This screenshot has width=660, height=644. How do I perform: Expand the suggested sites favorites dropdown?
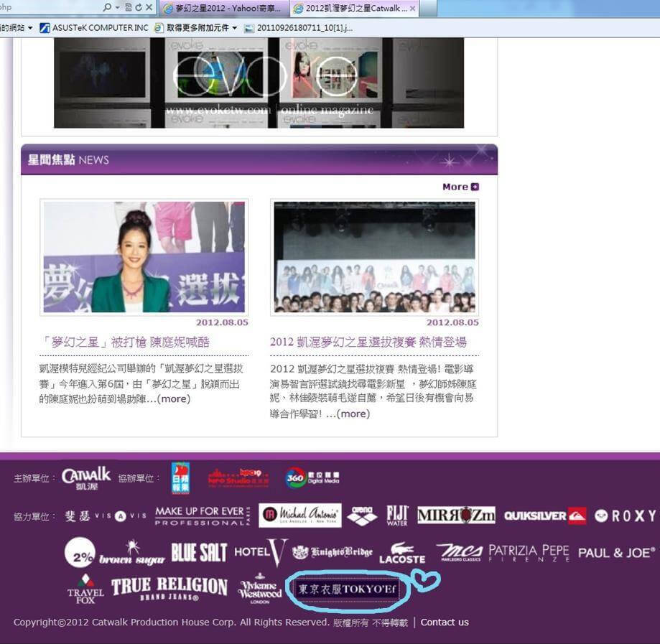(x=30, y=28)
